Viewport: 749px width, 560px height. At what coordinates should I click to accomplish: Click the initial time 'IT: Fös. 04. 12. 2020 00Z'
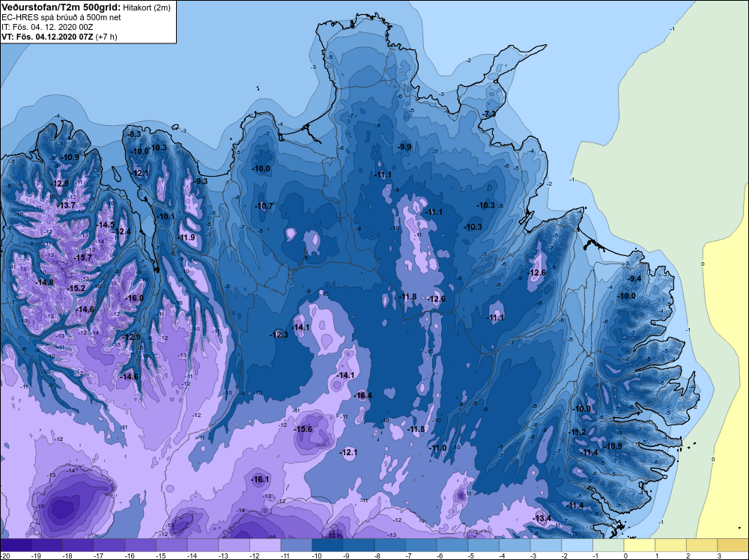pos(46,27)
